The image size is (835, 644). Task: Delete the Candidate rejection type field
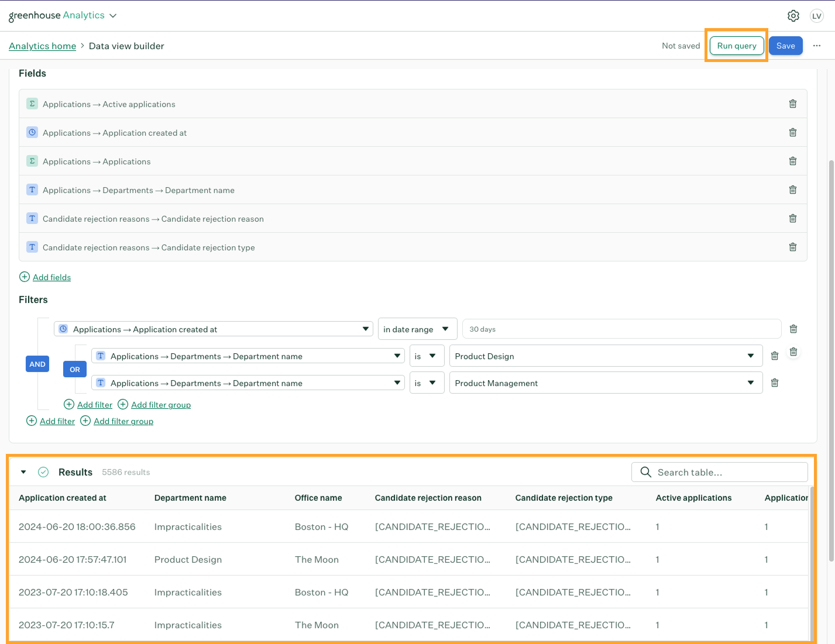pos(793,247)
